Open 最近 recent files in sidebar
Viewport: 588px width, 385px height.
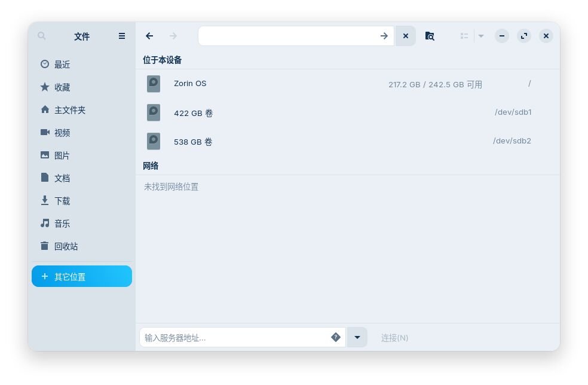pos(62,65)
